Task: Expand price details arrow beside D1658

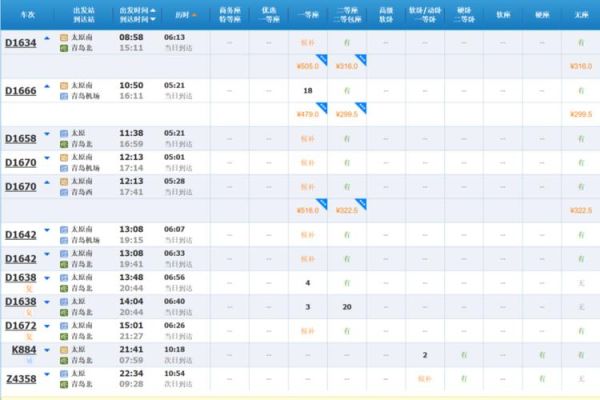Action: point(47,134)
